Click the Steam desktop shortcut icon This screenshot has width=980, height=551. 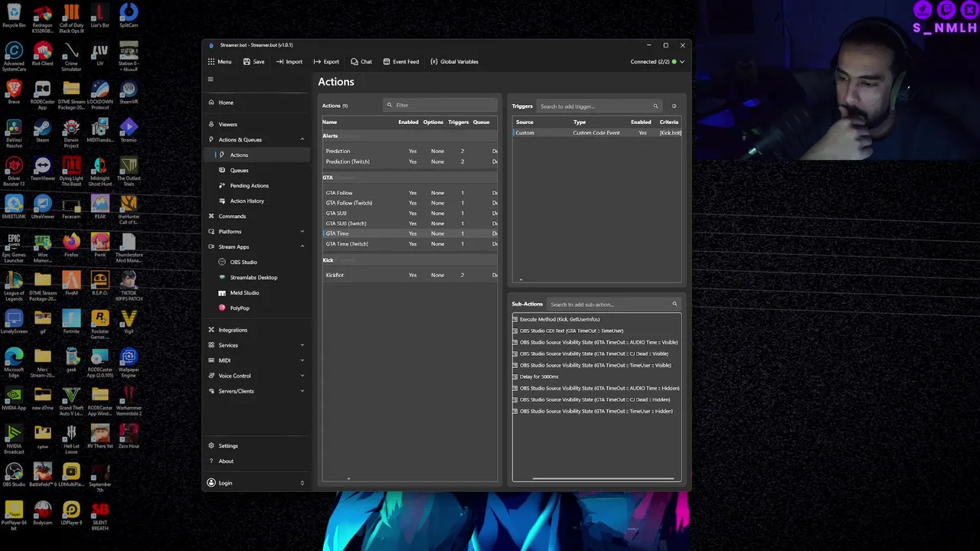(x=42, y=131)
